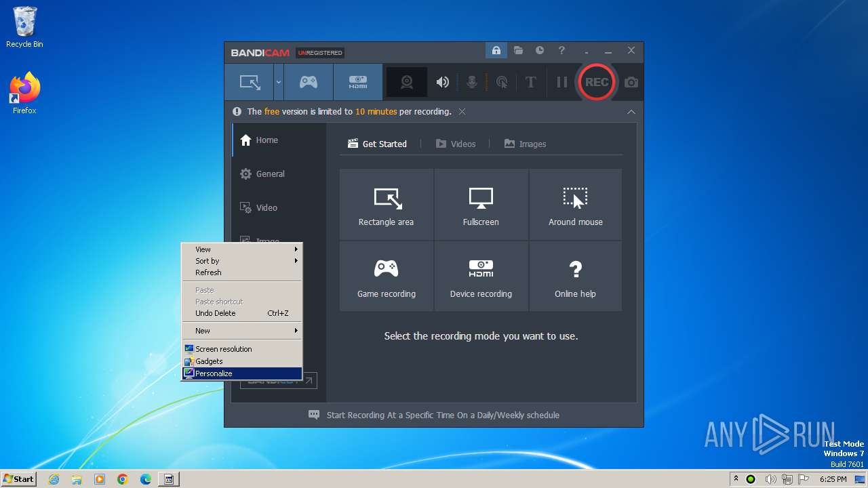Open Microsoft Edge from taskbar

146,479
